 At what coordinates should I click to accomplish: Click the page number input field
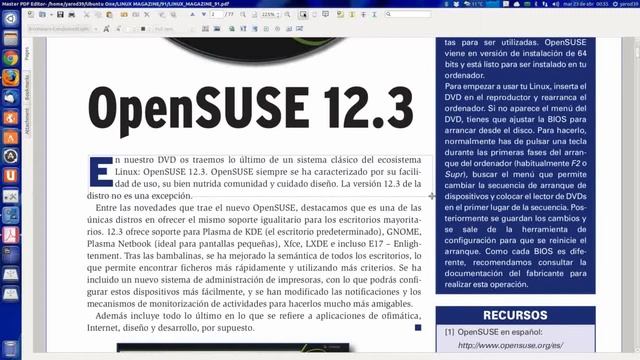(216, 14)
